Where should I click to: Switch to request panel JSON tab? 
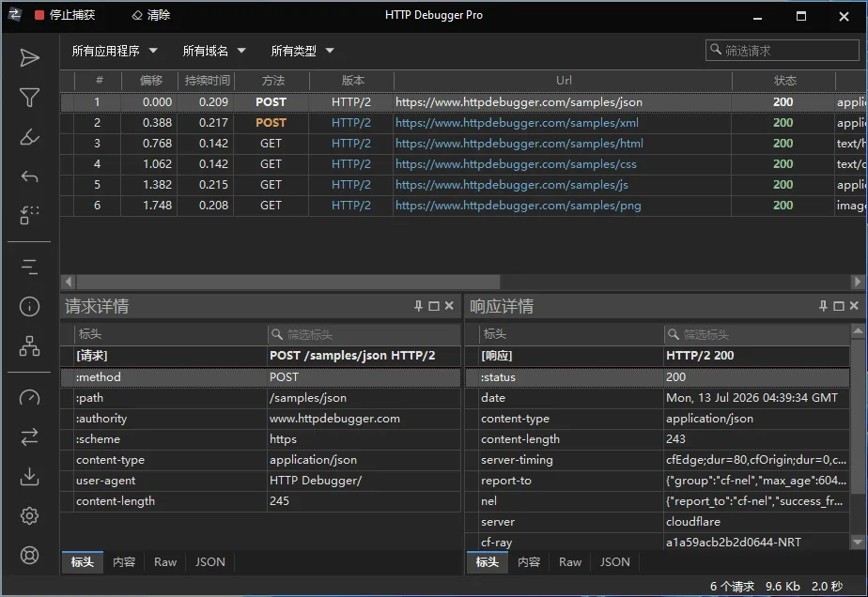pos(209,562)
